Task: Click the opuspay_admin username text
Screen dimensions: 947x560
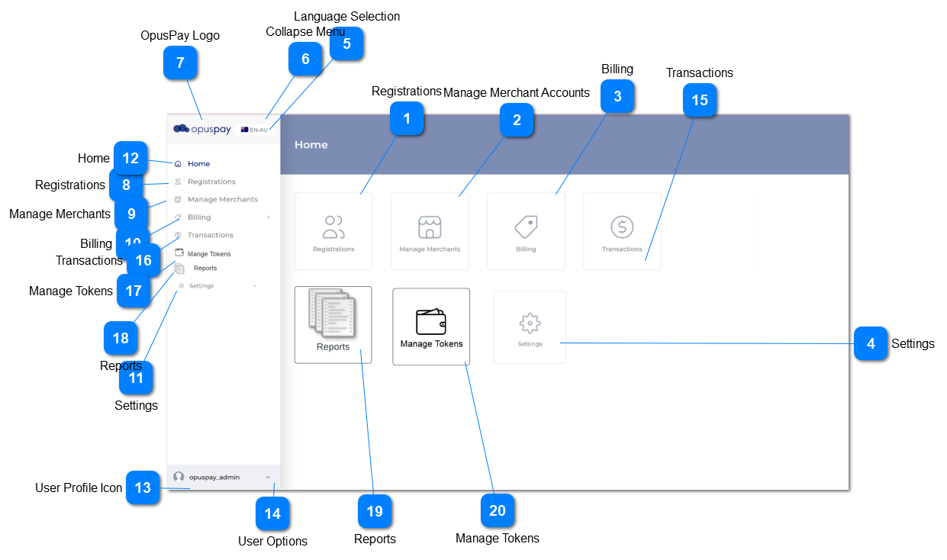Action: tap(214, 478)
